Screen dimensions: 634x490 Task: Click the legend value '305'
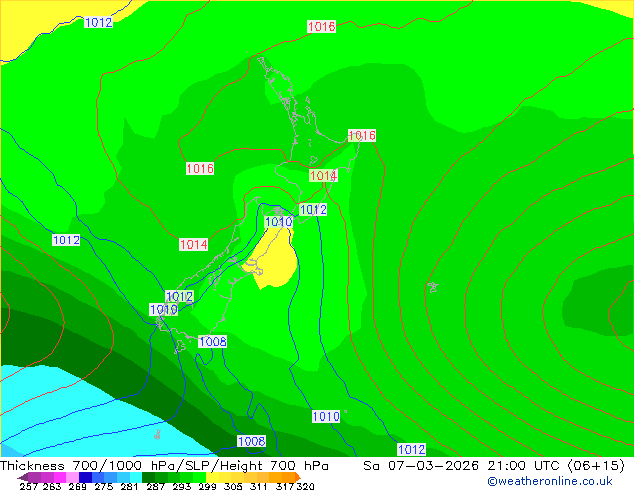(x=233, y=486)
